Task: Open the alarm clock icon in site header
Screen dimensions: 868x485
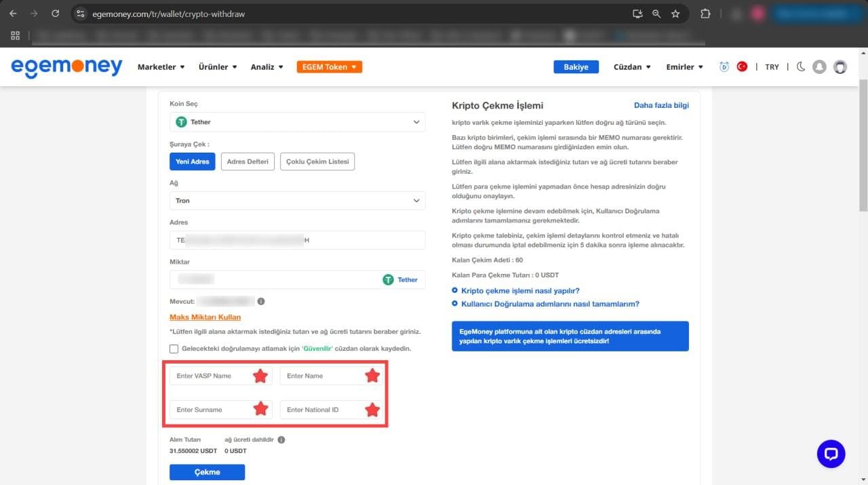Action: point(724,66)
